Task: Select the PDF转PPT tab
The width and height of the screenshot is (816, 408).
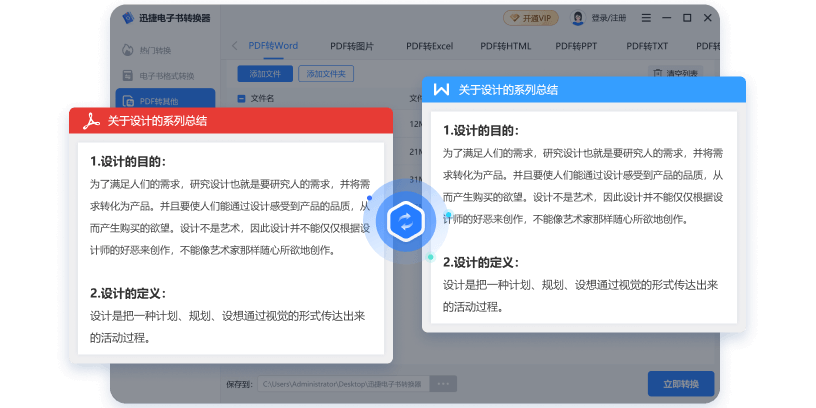Action: [x=576, y=46]
